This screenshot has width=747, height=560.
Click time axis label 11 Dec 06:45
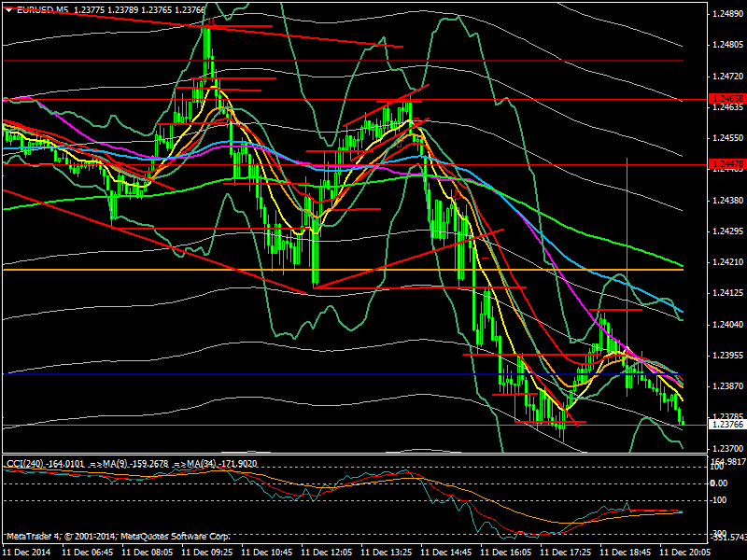(x=87, y=552)
